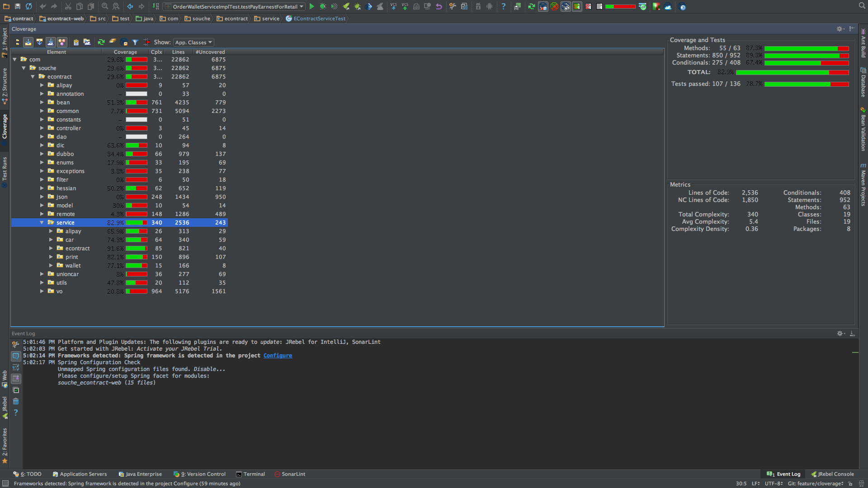The image size is (868, 488).
Task: Click the delete coverage database icon
Action: click(112, 42)
